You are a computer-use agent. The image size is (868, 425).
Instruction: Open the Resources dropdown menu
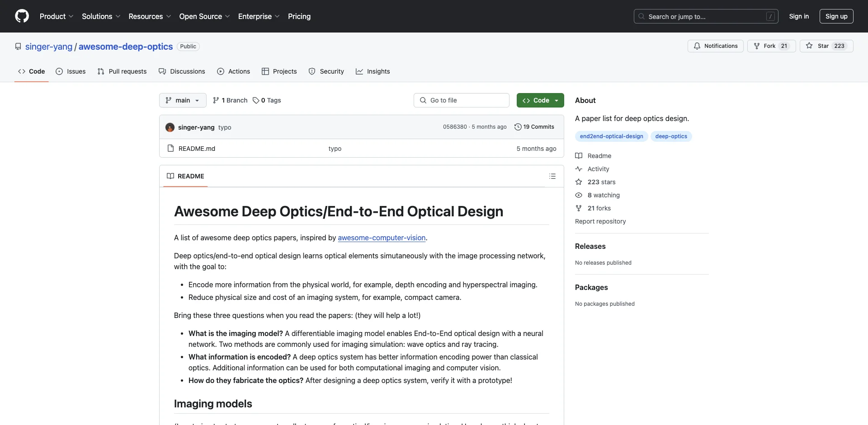pyautogui.click(x=150, y=16)
